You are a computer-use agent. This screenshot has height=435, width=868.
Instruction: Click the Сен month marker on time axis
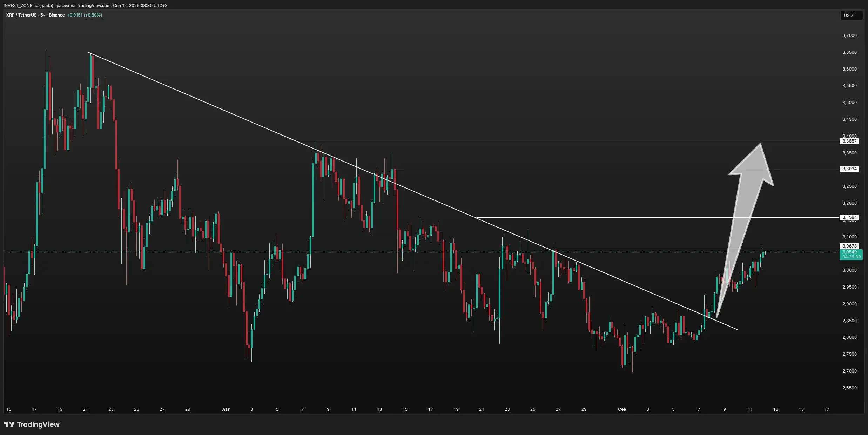click(622, 409)
